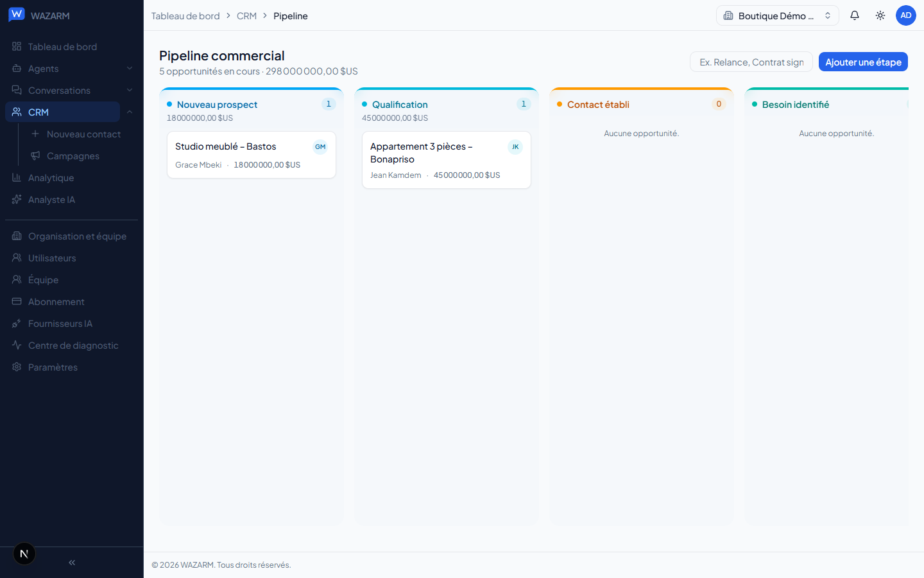Open Utilisateurs in the sidebar

pos(72,258)
